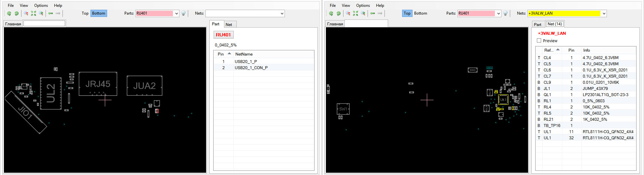The height and width of the screenshot is (175, 644).
Task: Click lightbulb icon beside Parts in right window
Action: [505, 13]
